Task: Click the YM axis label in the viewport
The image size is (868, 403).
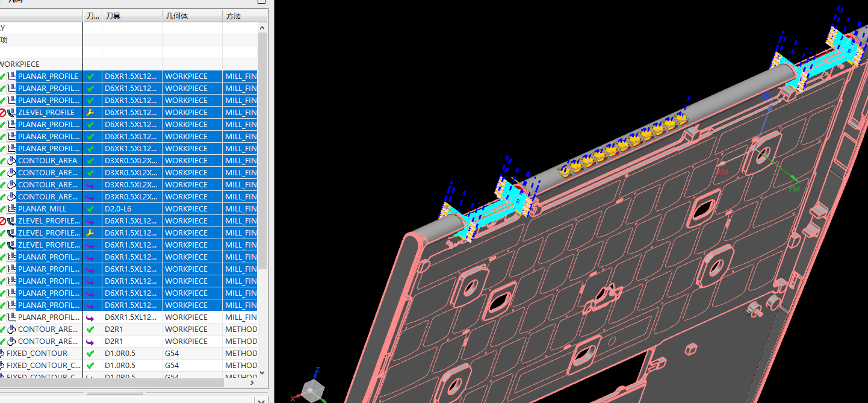Action: click(x=794, y=189)
